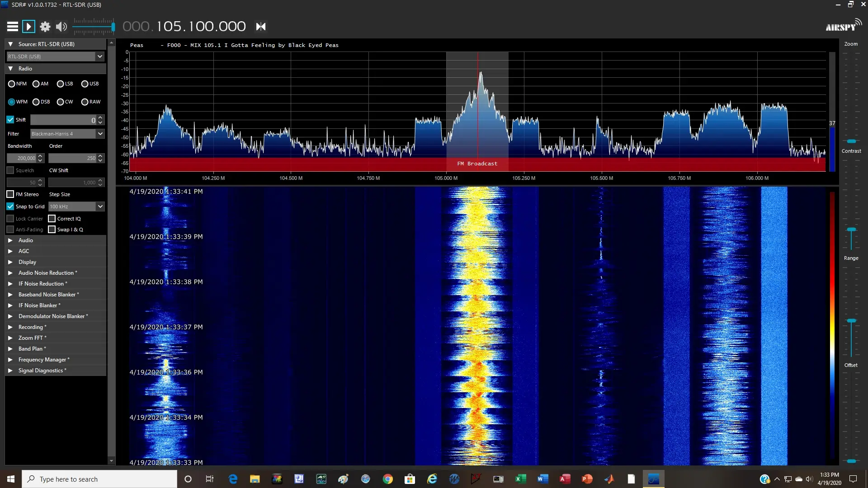Screen dimensions: 868x488
Task: Collapse the Radio section
Action: (10, 68)
